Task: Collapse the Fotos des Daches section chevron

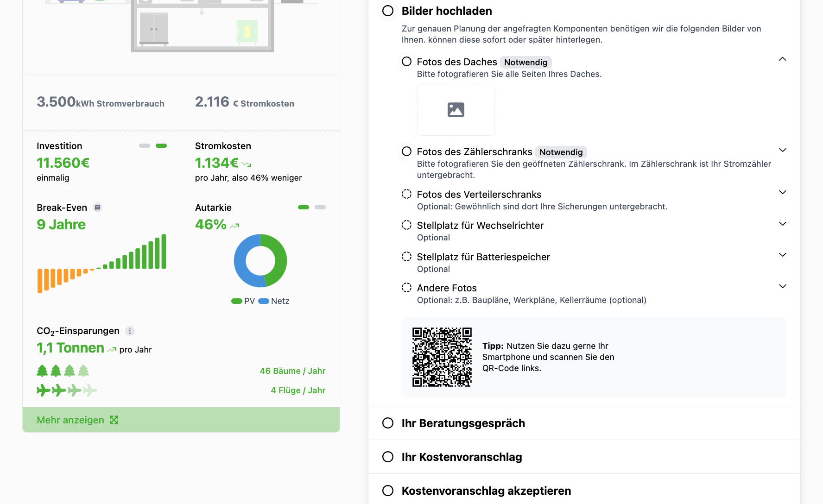Action: coord(782,59)
